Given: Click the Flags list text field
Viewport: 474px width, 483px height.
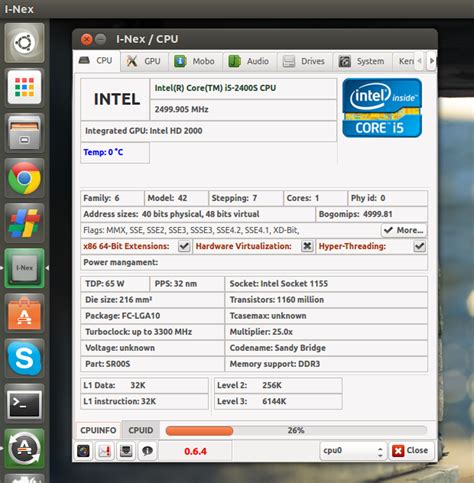Looking at the screenshot, I should click(x=230, y=230).
